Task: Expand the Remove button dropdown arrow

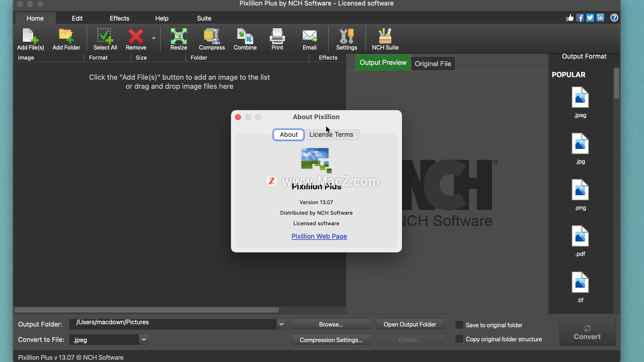Action: click(154, 38)
